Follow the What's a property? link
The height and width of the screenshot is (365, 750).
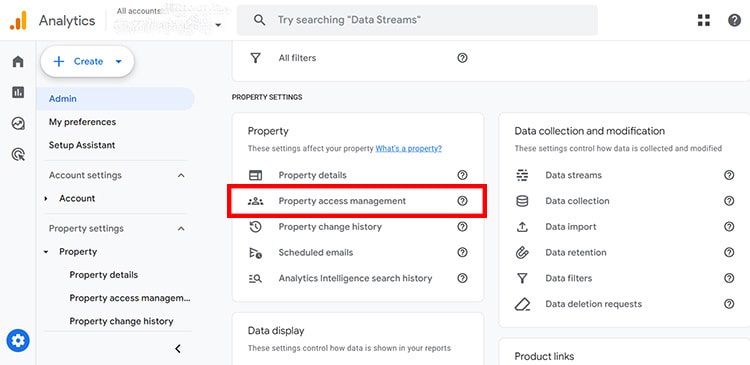pyautogui.click(x=408, y=149)
